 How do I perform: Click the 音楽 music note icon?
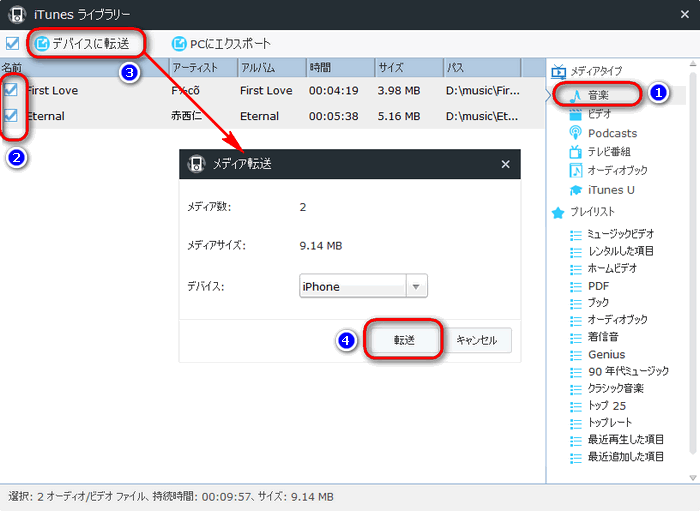tap(576, 95)
